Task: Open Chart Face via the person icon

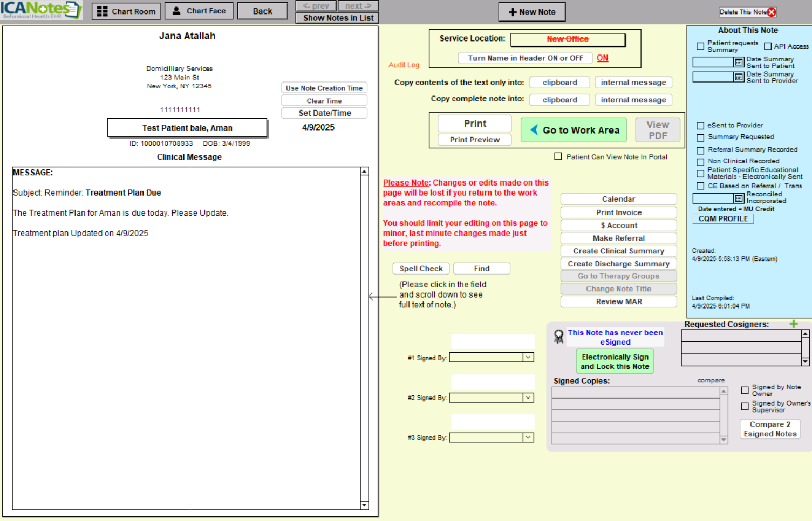Action: (176, 11)
